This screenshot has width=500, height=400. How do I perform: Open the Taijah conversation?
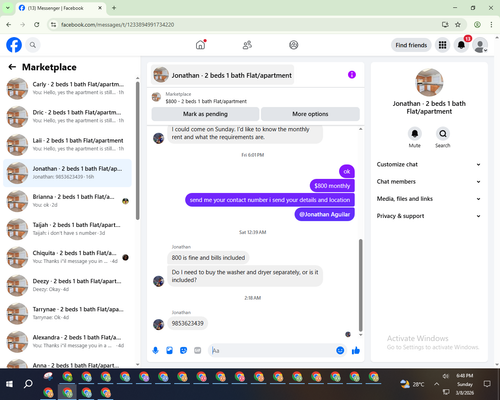point(67,229)
